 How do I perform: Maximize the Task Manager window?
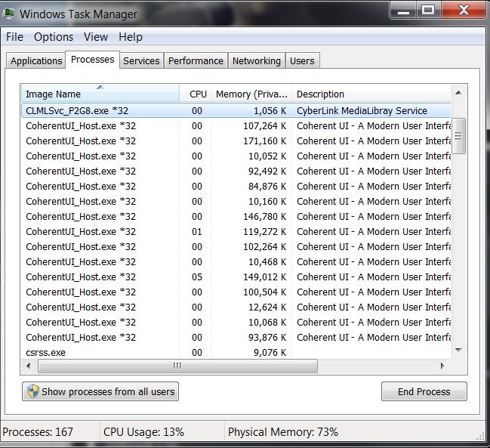tap(428, 11)
